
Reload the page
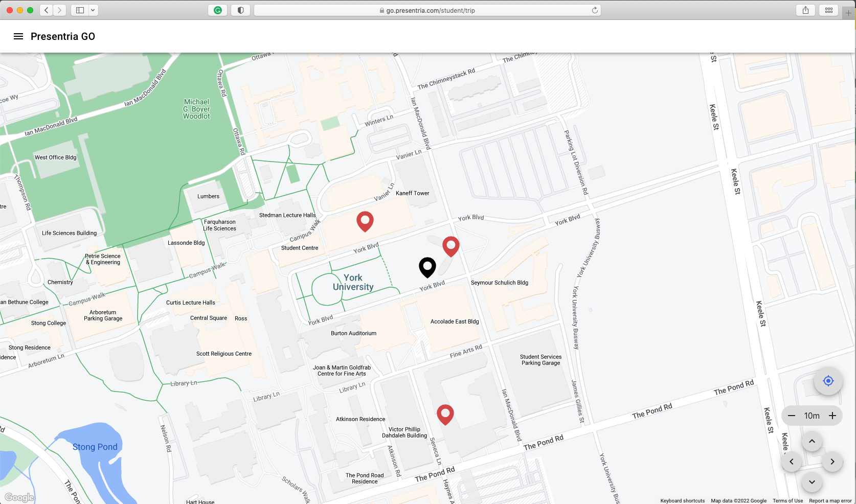click(595, 10)
